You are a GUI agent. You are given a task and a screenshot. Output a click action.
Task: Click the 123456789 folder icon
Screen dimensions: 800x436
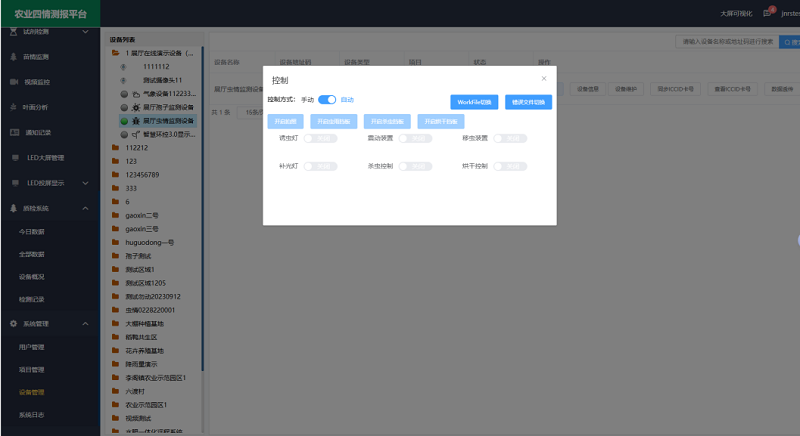click(x=117, y=174)
